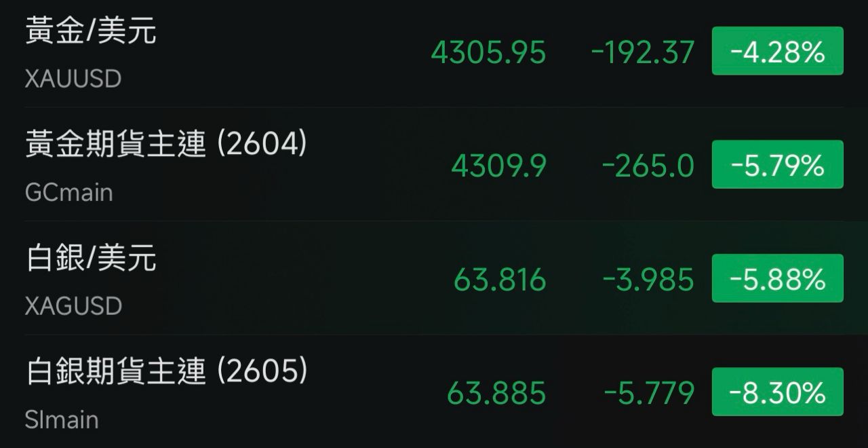
Task: Click the -5.779 price change value
Action: 648,393
